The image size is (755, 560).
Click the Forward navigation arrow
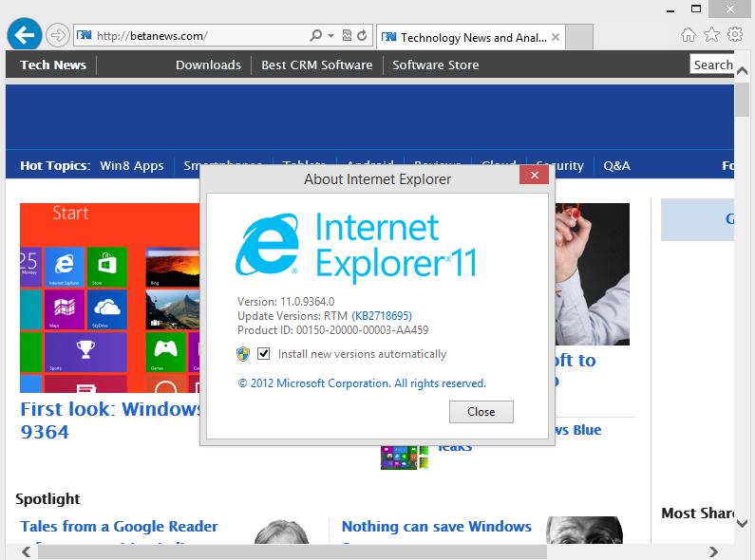tap(57, 36)
